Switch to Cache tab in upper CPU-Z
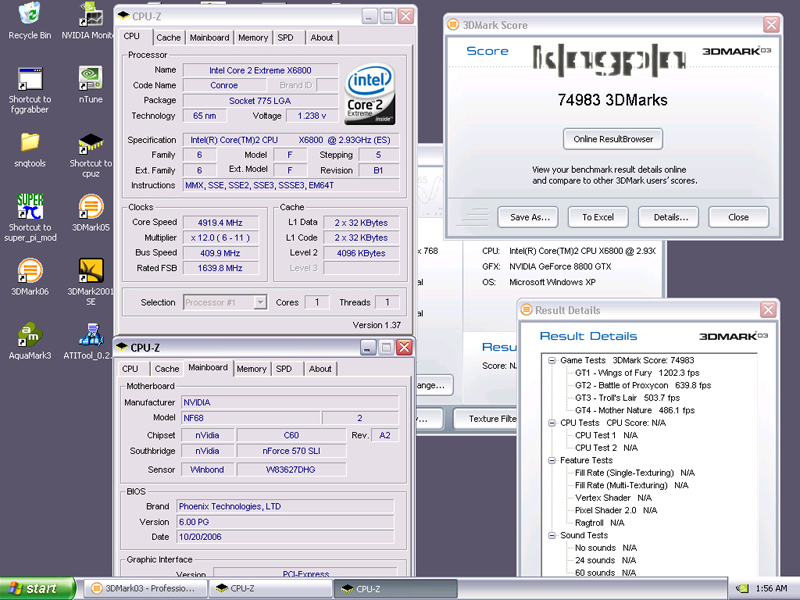 [168, 38]
